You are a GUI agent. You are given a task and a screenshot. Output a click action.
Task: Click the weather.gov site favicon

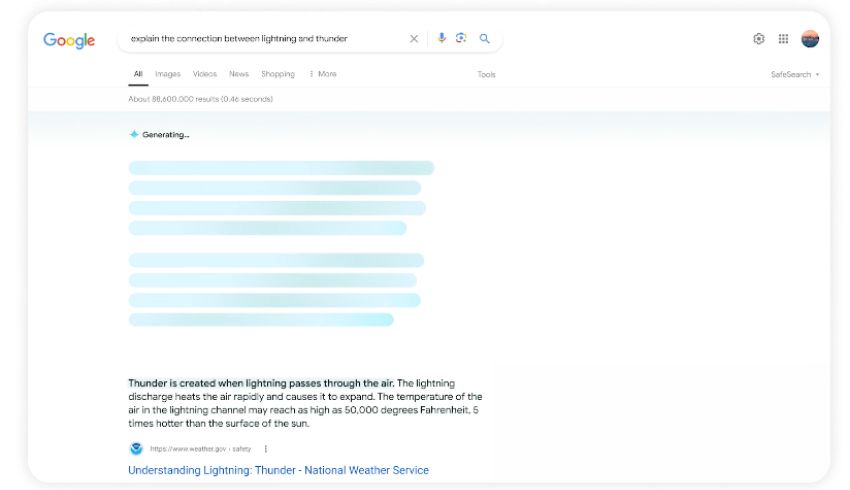pyautogui.click(x=136, y=449)
